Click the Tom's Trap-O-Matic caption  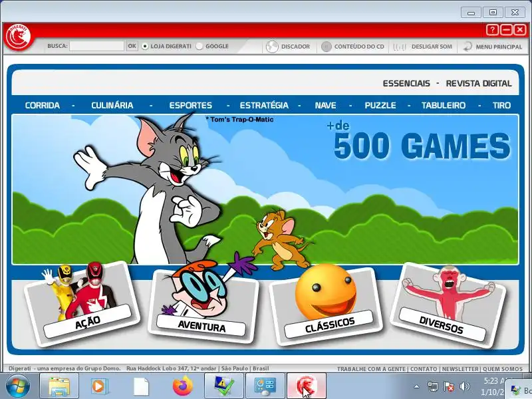pyautogui.click(x=239, y=120)
